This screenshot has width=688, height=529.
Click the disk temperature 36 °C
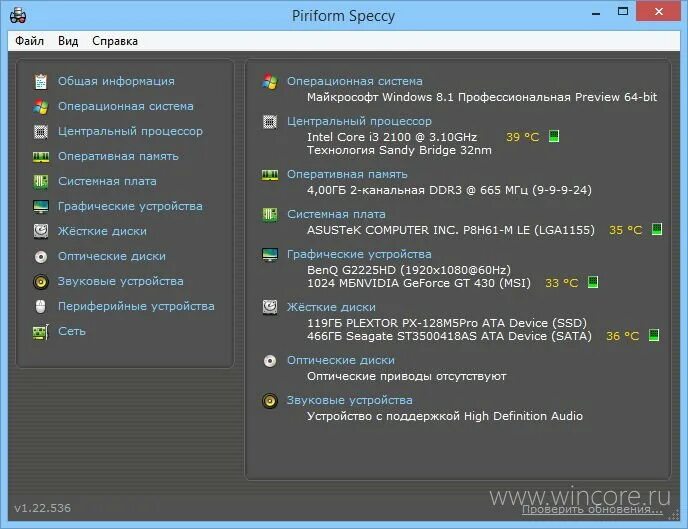click(623, 336)
